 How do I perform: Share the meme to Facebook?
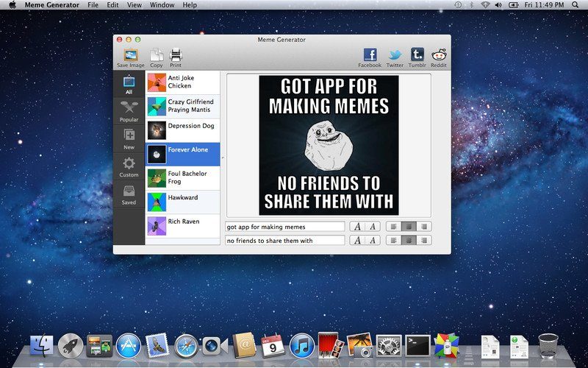point(370,58)
